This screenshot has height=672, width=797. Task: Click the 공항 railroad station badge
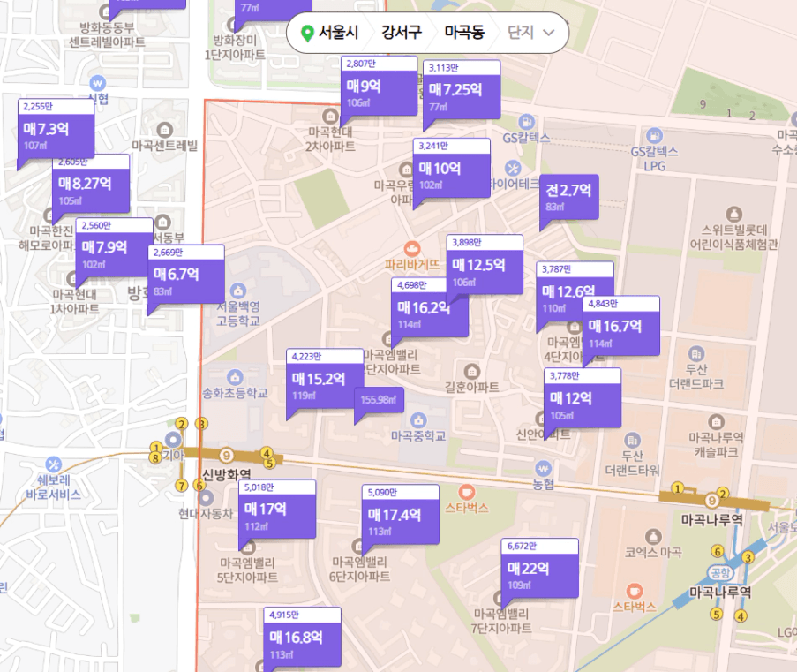[x=719, y=573]
